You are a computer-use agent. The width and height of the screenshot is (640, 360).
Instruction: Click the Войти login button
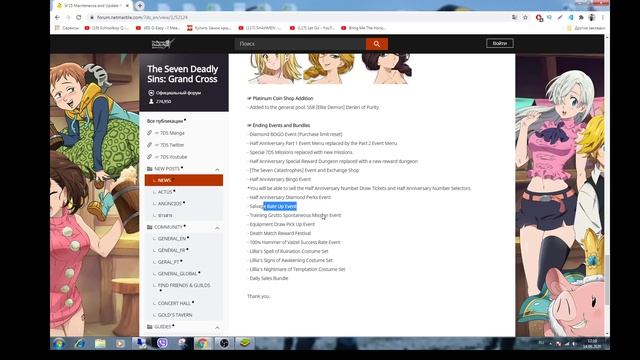(500, 43)
